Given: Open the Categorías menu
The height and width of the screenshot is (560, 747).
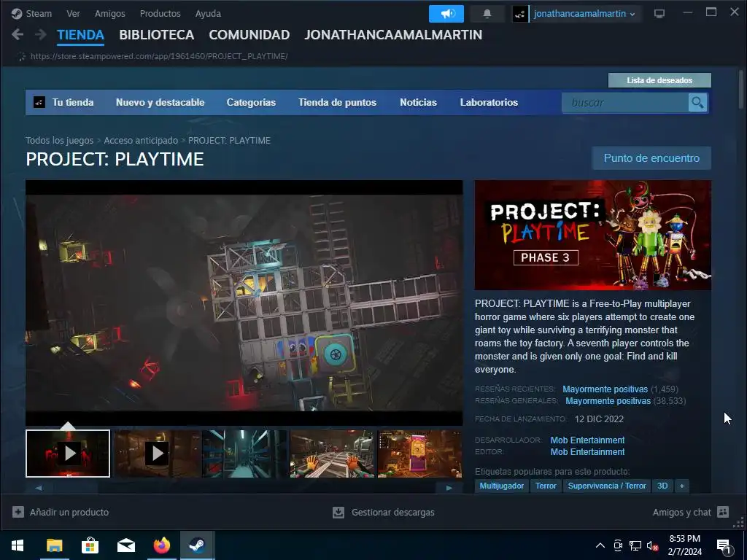Looking at the screenshot, I should [x=251, y=102].
